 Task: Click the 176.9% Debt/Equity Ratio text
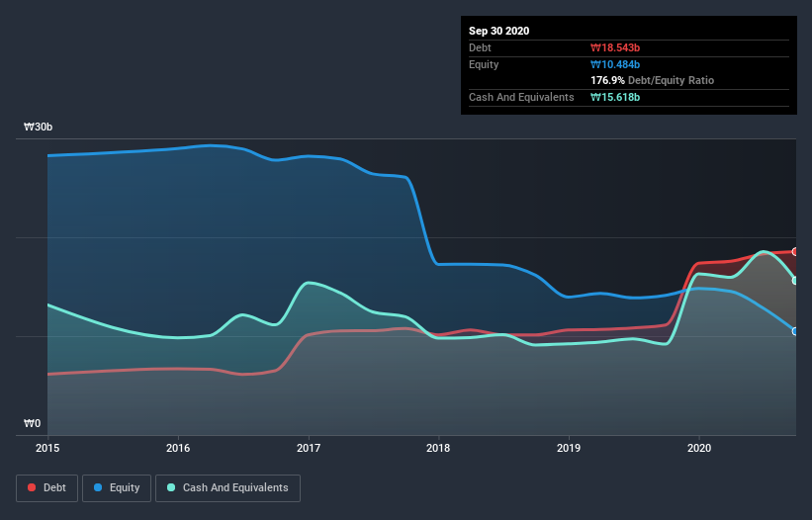click(x=653, y=80)
